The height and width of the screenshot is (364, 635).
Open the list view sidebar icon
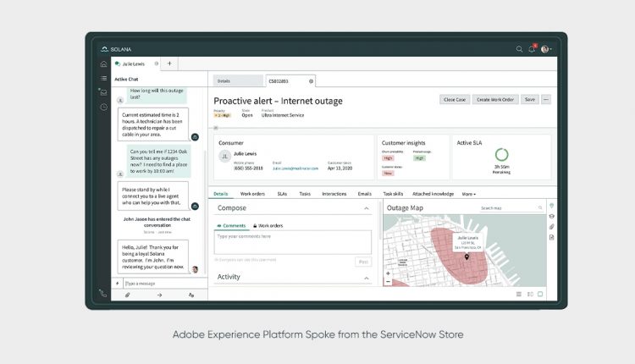click(103, 78)
